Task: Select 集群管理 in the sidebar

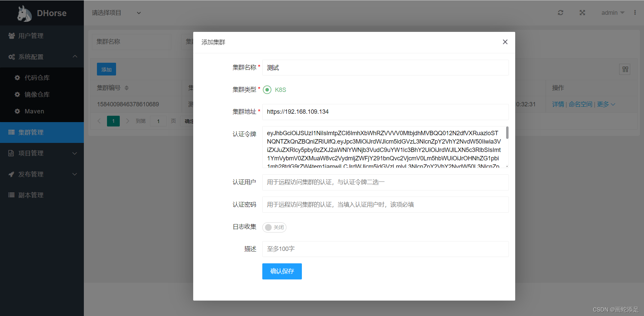Action: pos(42,133)
